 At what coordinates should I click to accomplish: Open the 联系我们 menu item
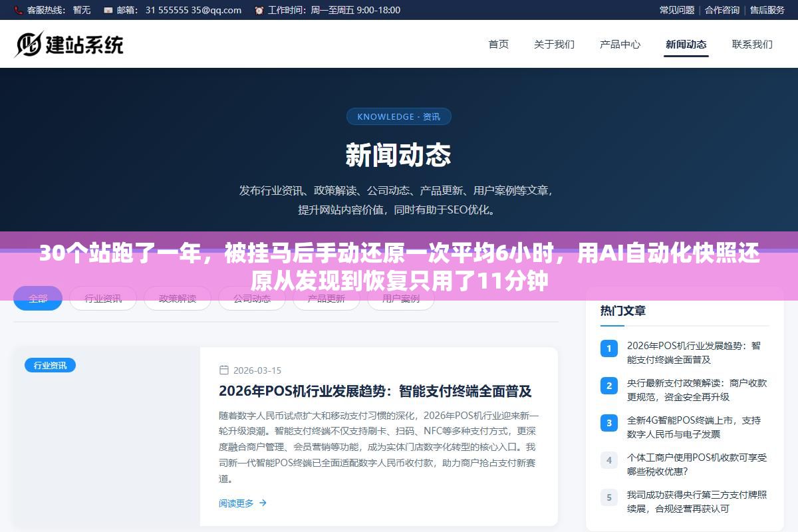coord(752,45)
